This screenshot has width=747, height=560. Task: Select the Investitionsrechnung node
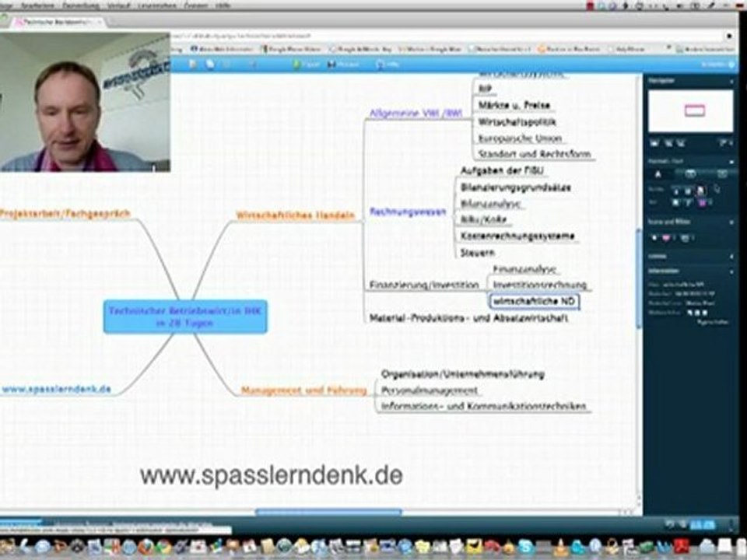tap(539, 285)
